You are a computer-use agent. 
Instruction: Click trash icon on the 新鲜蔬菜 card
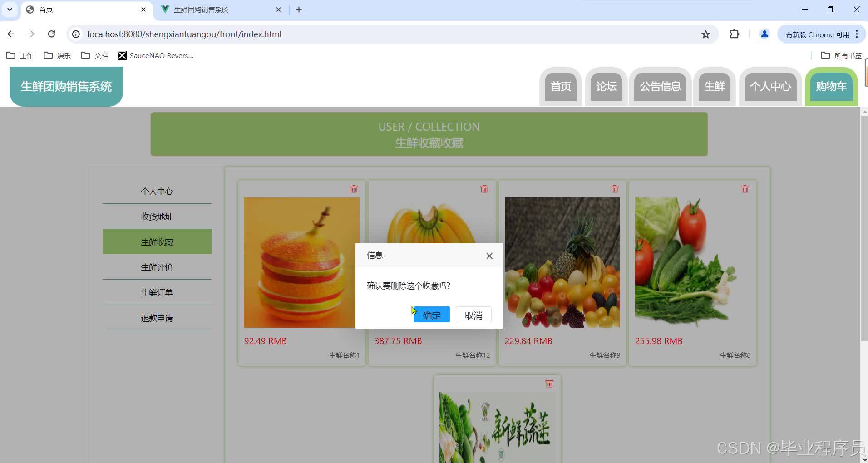click(549, 384)
